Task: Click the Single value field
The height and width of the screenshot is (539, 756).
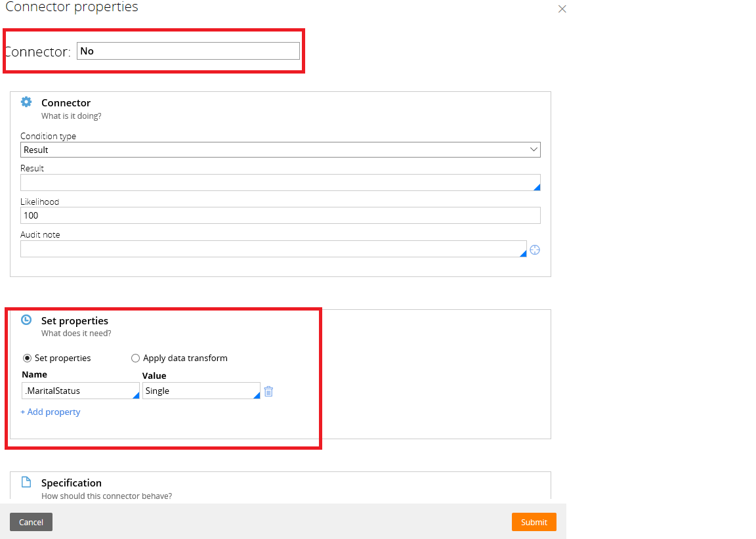Action: 201,391
